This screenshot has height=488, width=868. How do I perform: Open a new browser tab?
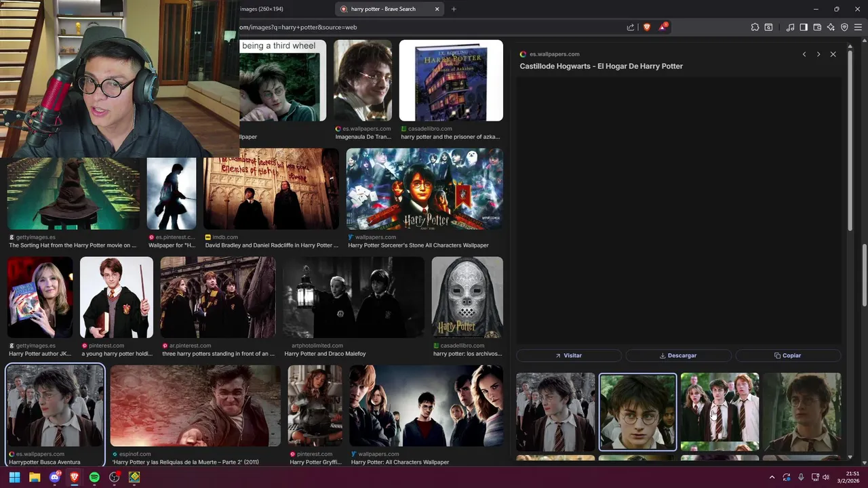coord(454,9)
